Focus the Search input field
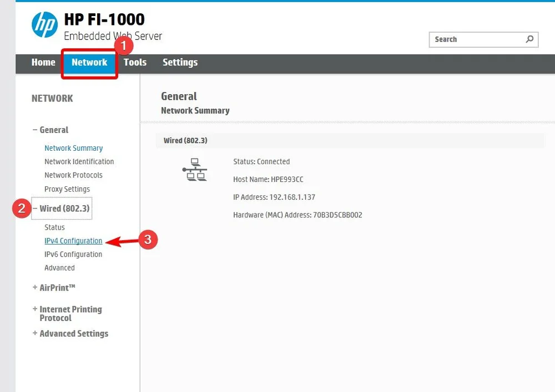Viewport: 555px width, 392px height. pos(483,39)
